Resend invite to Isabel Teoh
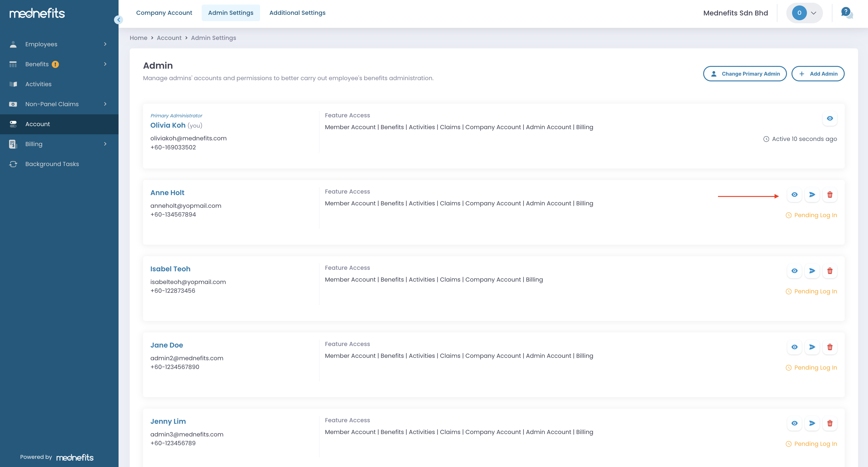 point(812,271)
